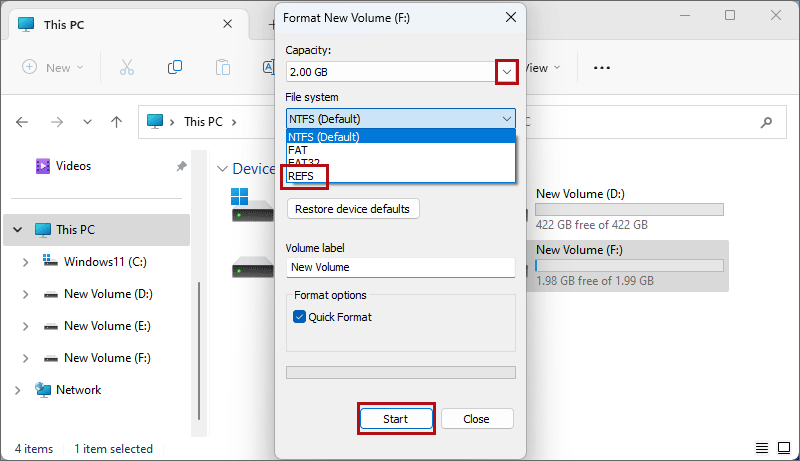This screenshot has height=461, width=800.
Task: Click the format progress bar
Action: 401,373
